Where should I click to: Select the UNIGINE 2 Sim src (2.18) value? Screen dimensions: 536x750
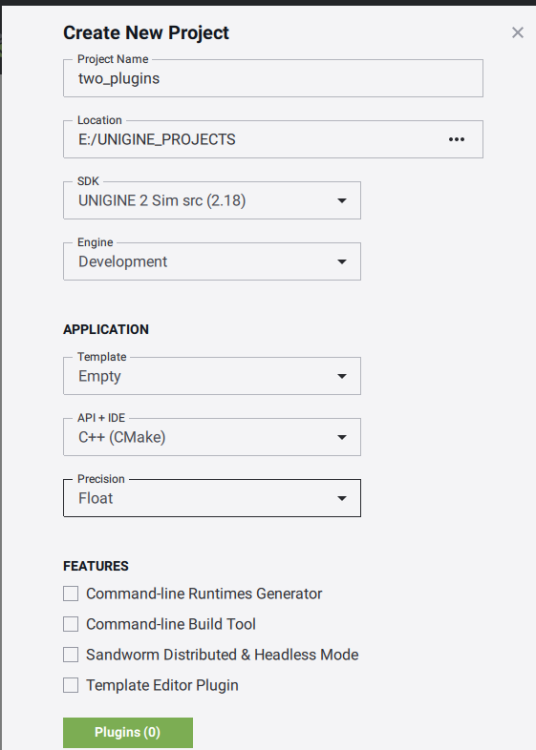tap(162, 200)
